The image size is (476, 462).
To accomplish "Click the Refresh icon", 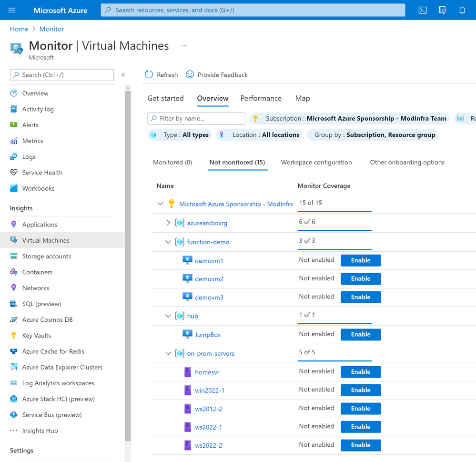I will [x=149, y=75].
